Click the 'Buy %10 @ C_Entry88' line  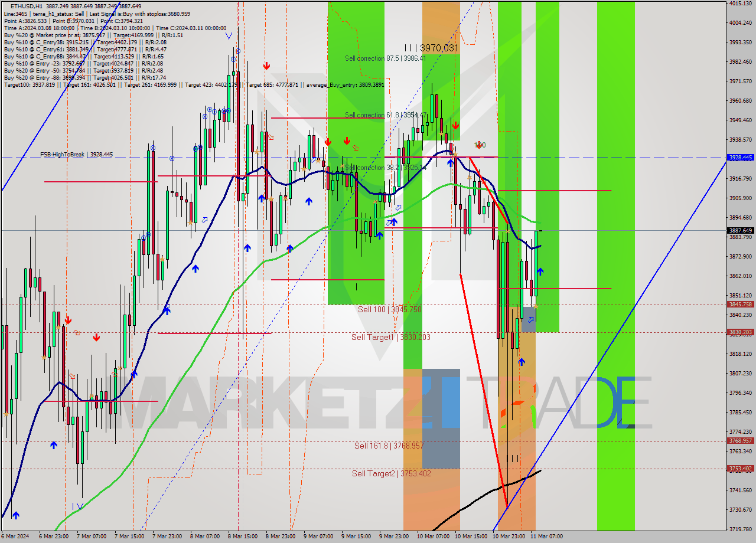point(85,56)
